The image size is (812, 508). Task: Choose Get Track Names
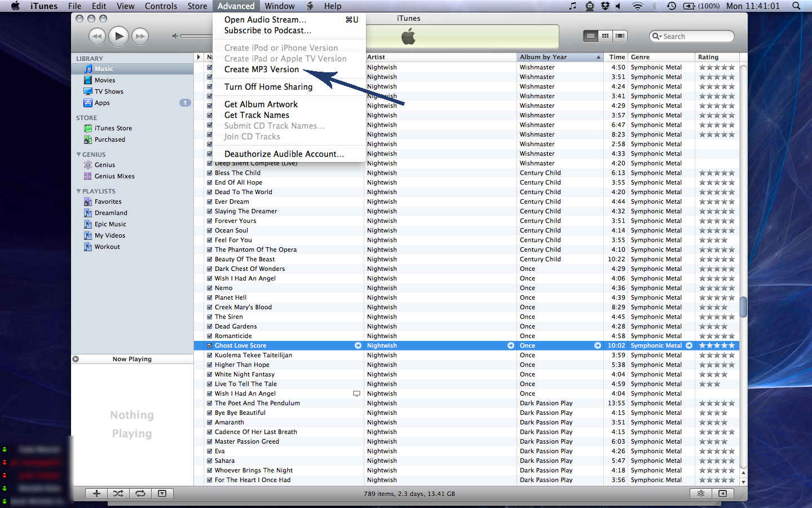289,115
